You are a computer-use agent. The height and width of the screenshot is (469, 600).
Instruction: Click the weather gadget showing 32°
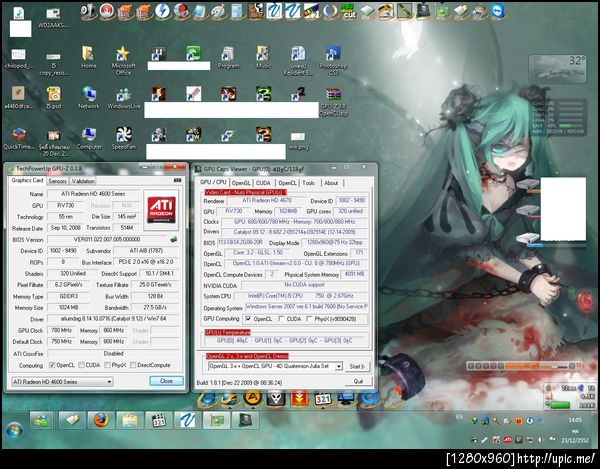pos(558,69)
